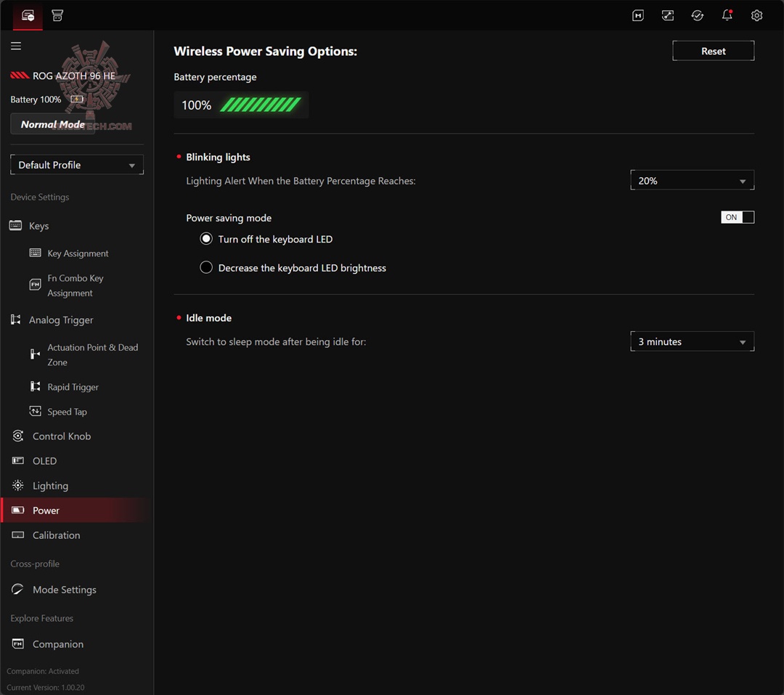
Task: Click 'Idle mode' heading
Action: [208, 318]
